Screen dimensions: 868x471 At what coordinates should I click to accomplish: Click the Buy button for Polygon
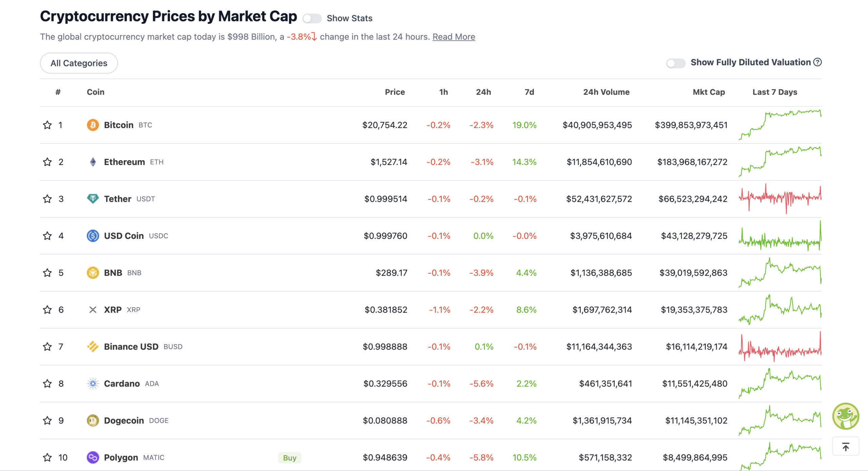click(x=290, y=458)
